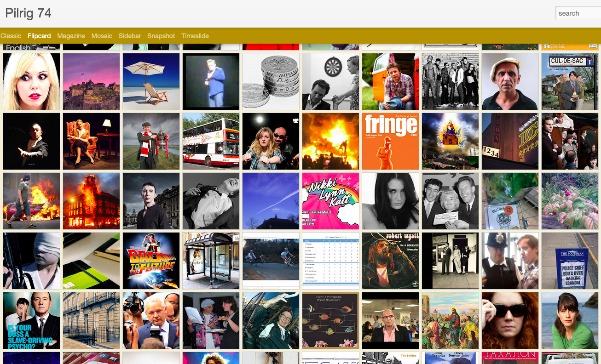The image size is (601, 364).
Task: Select the beach umbrella and deckchair thumbnail
Action: point(151,81)
